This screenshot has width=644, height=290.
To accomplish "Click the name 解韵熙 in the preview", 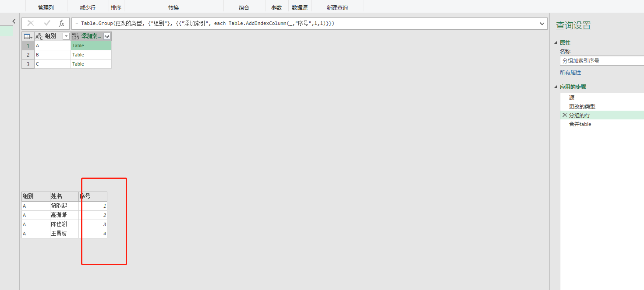I will pyautogui.click(x=59, y=206).
